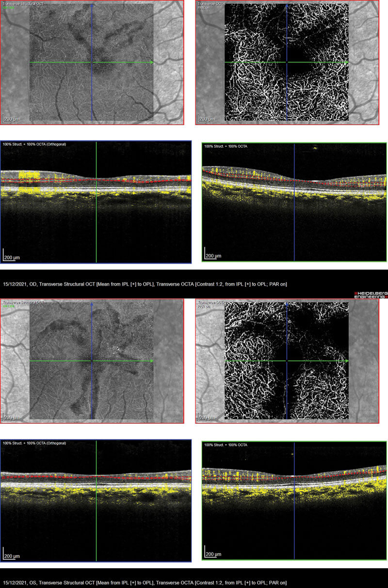Click crosshair intersection in OS blue-bordered B-scan
Image resolution: width=388 pixels, height=588 pixels.
click(x=97, y=477)
